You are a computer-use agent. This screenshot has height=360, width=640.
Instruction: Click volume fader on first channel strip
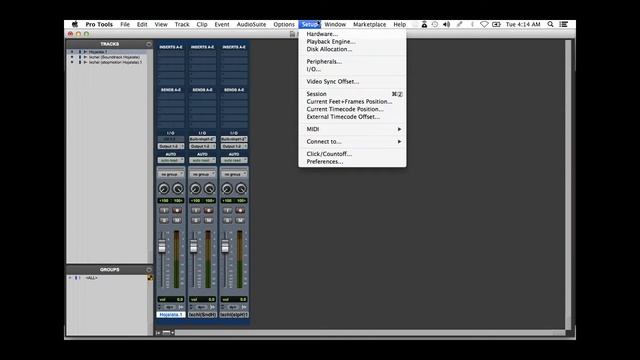162,246
